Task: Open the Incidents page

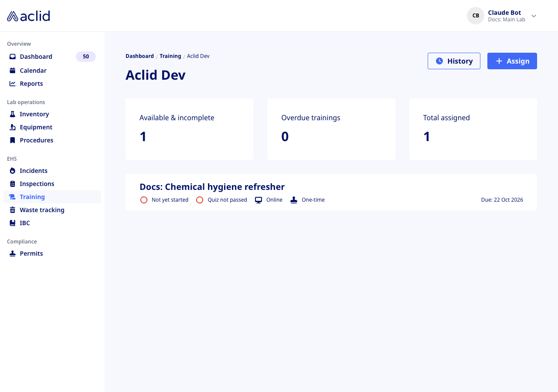Action: click(x=52, y=171)
